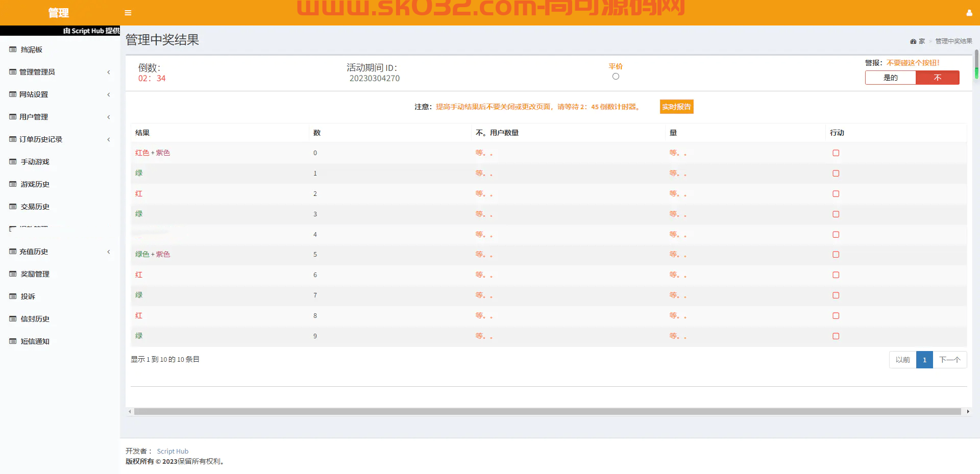Toggle the hamburger sidebar menu icon
The width and height of the screenshot is (980, 474).
[x=128, y=13]
